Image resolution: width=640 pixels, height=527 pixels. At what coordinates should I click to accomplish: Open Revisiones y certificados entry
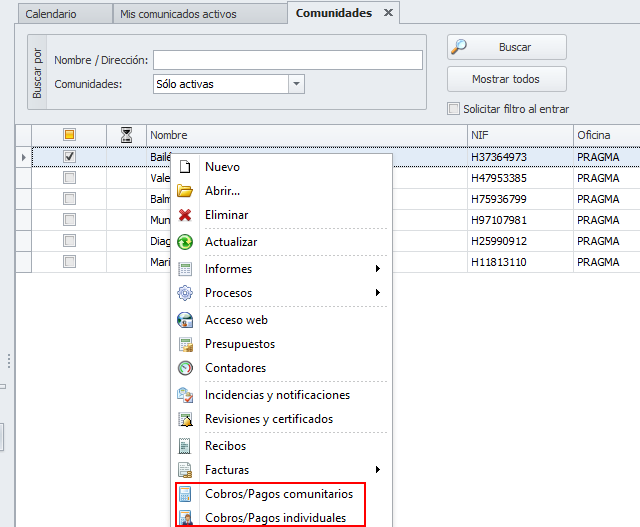[281, 419]
